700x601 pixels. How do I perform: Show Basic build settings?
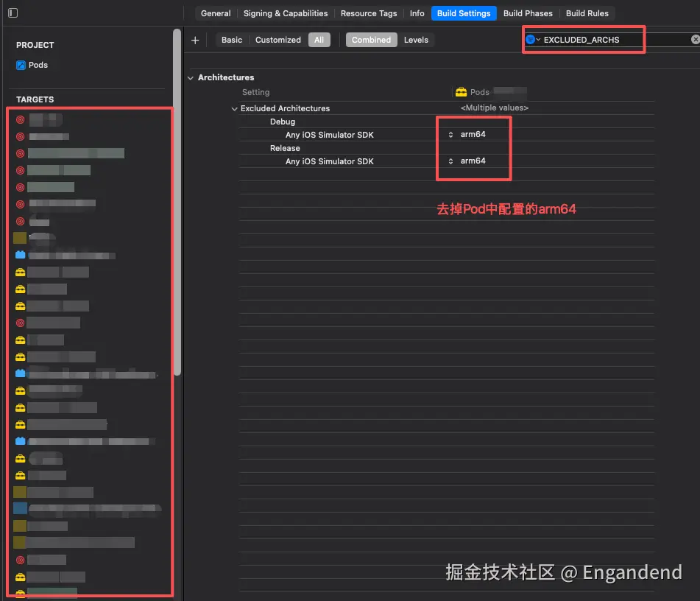232,40
